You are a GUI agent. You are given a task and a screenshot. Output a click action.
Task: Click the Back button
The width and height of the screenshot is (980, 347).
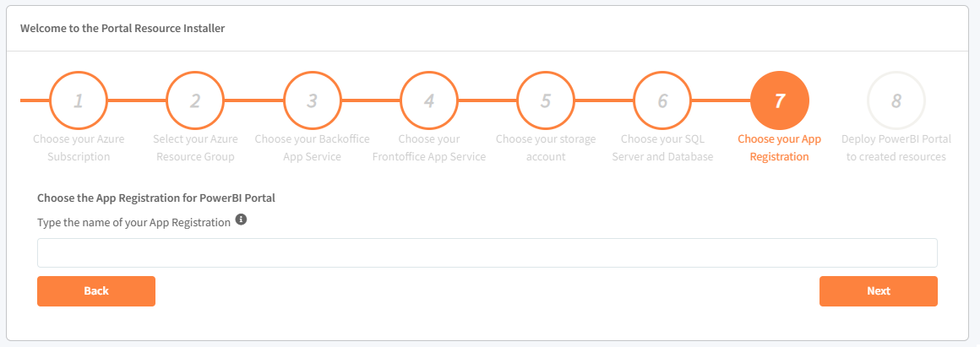(x=96, y=291)
